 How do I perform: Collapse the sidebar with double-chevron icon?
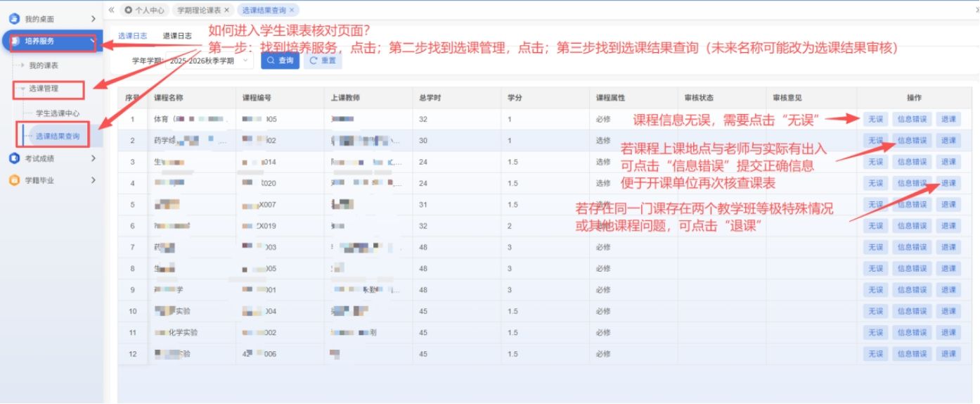click(x=111, y=10)
